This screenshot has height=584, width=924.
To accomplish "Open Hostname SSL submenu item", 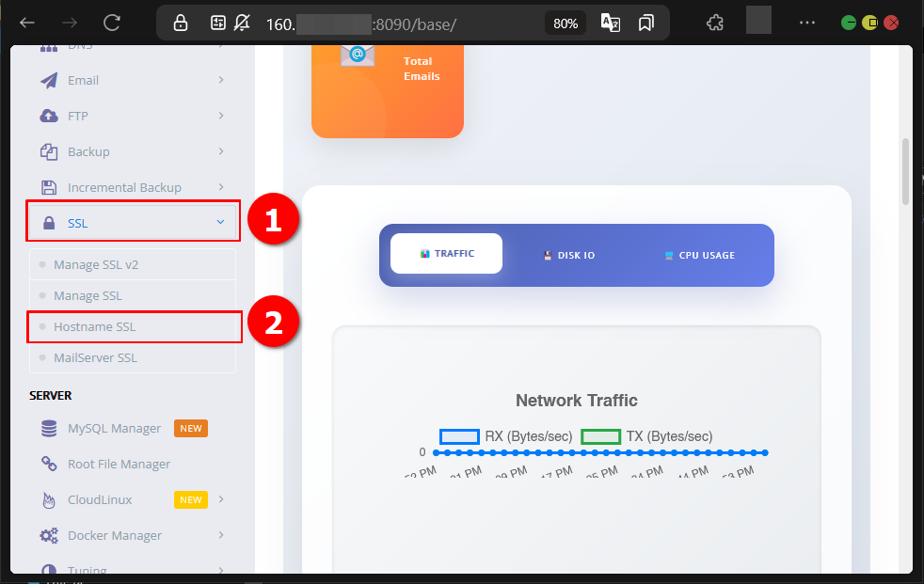I will tap(133, 326).
